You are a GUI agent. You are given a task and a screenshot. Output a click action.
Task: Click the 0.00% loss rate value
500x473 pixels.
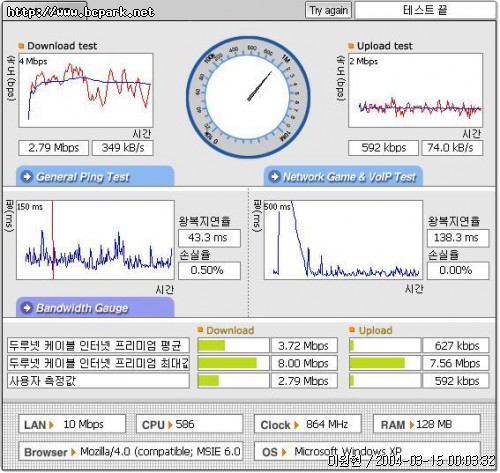coord(458,270)
